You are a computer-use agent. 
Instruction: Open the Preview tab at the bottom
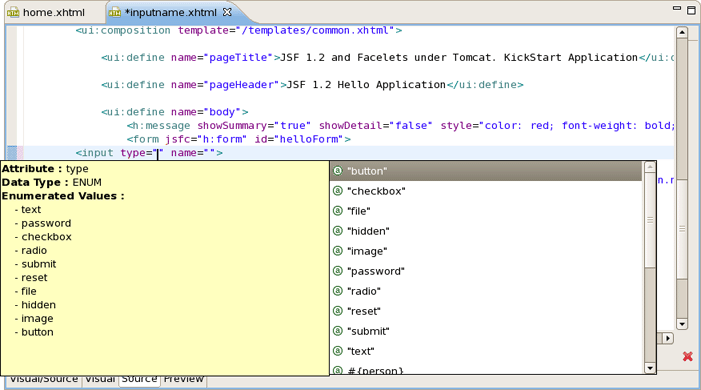tap(183, 379)
